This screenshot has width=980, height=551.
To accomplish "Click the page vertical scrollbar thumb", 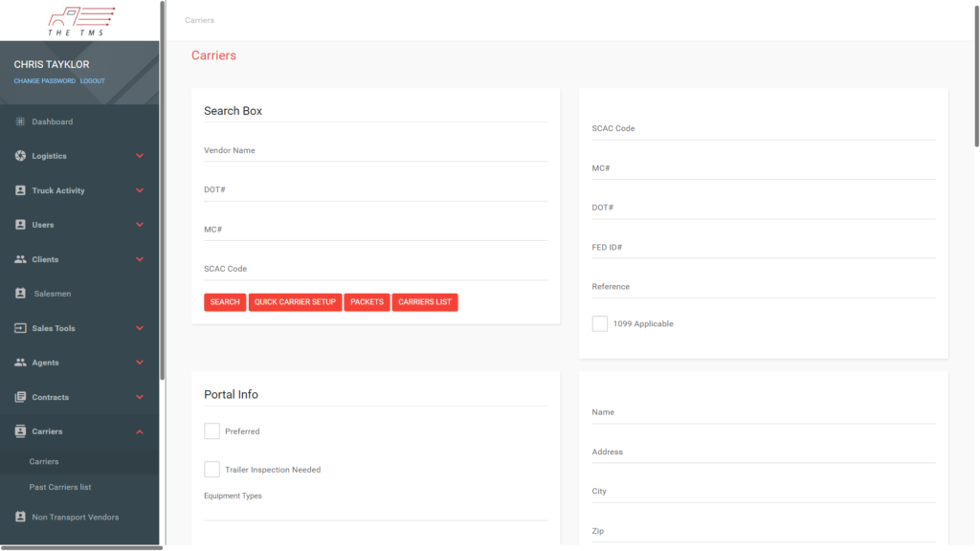I will coord(975,77).
